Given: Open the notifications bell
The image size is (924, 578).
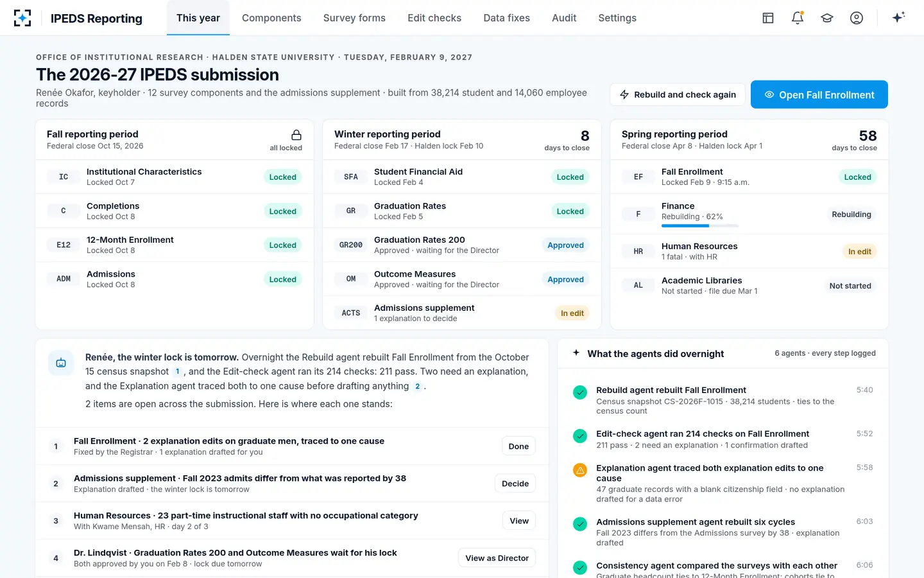Looking at the screenshot, I should pyautogui.click(x=798, y=18).
